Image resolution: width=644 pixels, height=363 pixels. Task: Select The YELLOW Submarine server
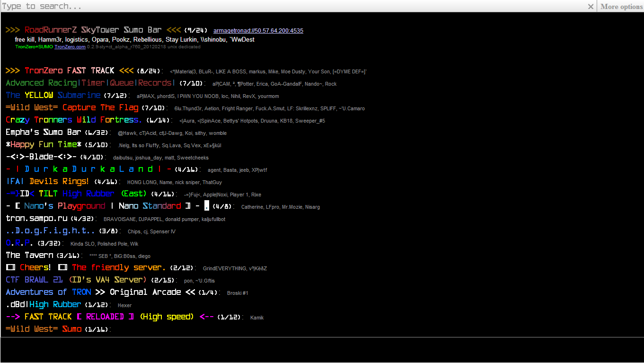click(x=53, y=96)
